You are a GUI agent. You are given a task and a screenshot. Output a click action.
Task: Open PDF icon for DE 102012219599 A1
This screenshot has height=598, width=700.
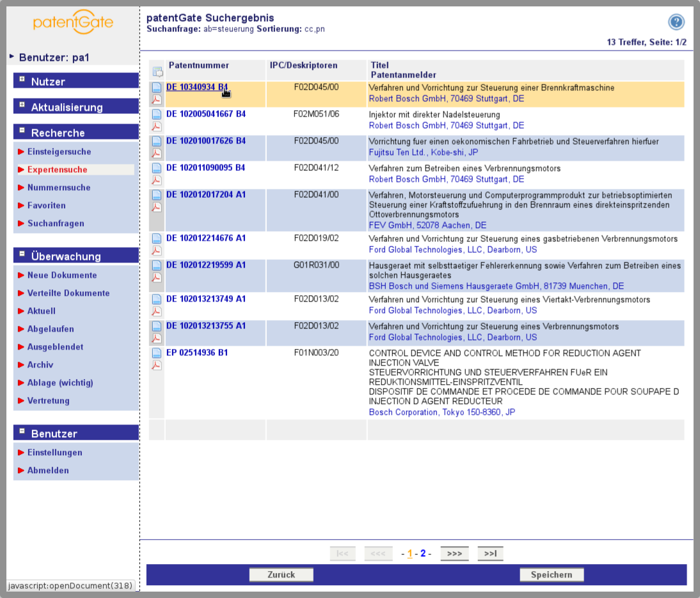tap(157, 277)
